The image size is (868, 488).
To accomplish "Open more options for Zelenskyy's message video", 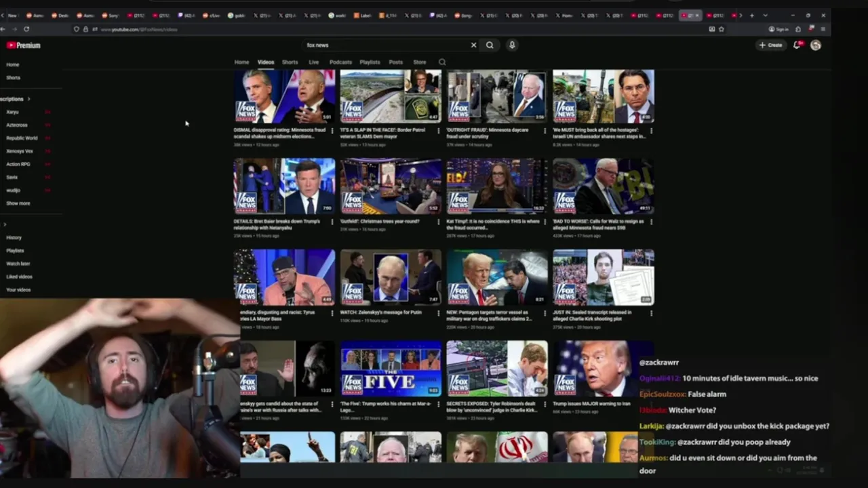I will (438, 314).
